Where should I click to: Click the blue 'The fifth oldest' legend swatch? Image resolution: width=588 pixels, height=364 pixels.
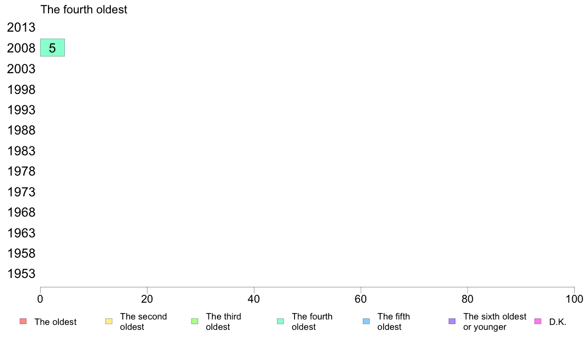click(366, 321)
